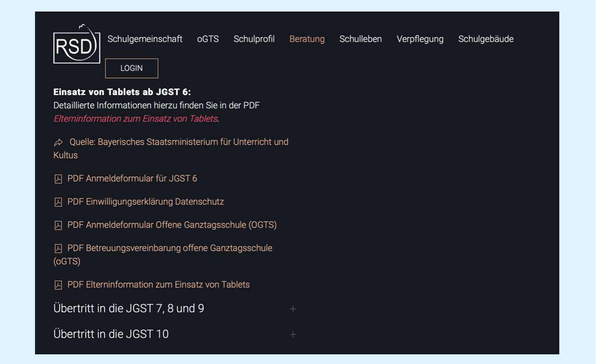Viewport: 598px width, 364px height.
Task: Click PDF icon beside Betreuungsvereinbarung
Action: 58,248
